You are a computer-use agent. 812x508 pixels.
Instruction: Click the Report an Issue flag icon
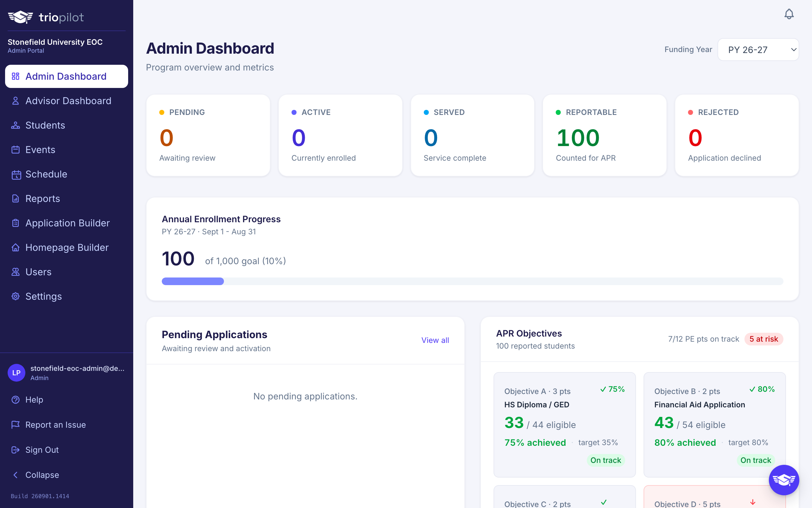coord(16,425)
